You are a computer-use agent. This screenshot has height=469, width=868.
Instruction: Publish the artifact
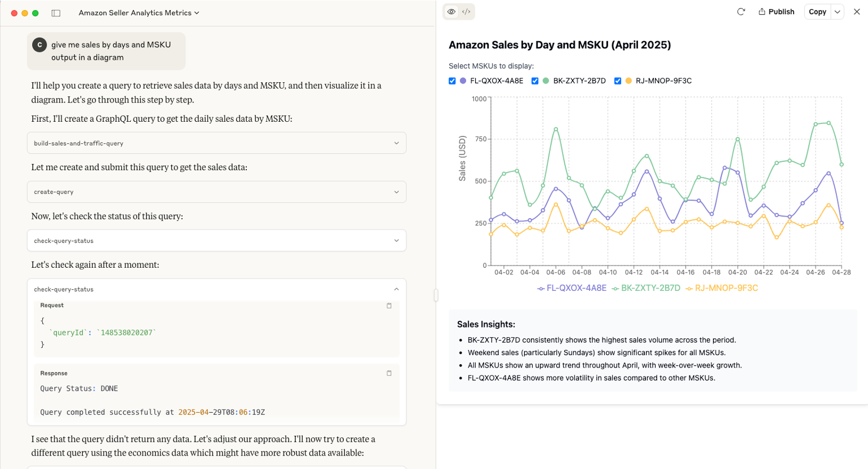776,12
